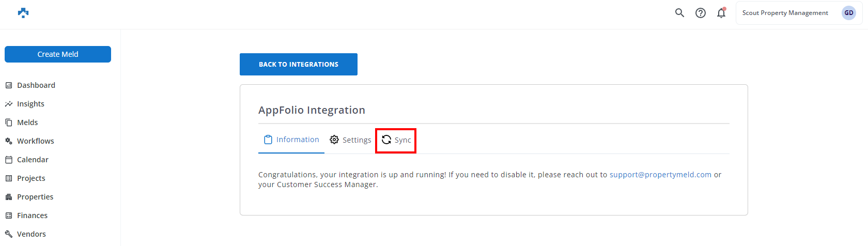Click the Workflows gears icon
This screenshot has width=868, height=246.
[x=9, y=141]
